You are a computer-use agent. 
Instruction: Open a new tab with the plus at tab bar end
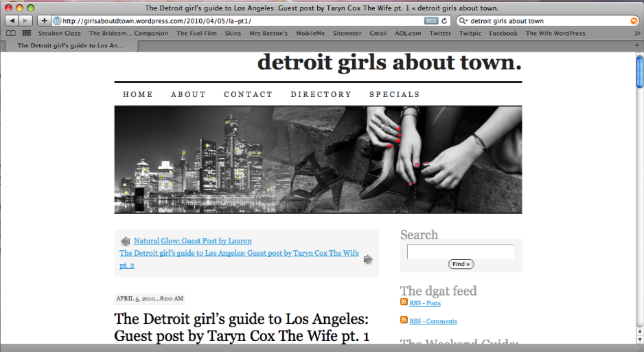[637, 45]
